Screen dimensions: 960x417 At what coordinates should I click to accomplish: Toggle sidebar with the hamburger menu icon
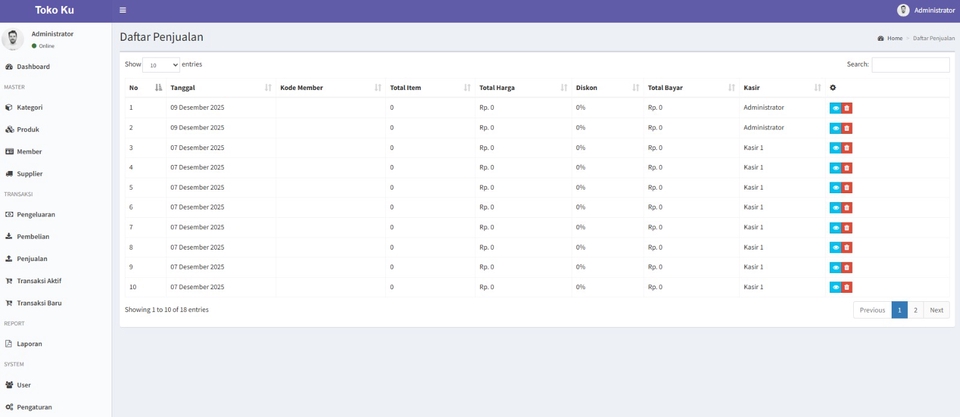pyautogui.click(x=123, y=10)
